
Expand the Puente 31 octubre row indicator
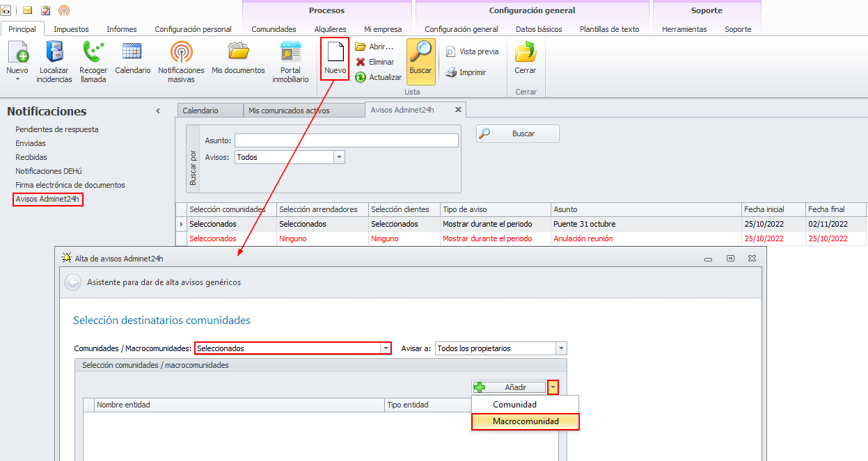182,224
